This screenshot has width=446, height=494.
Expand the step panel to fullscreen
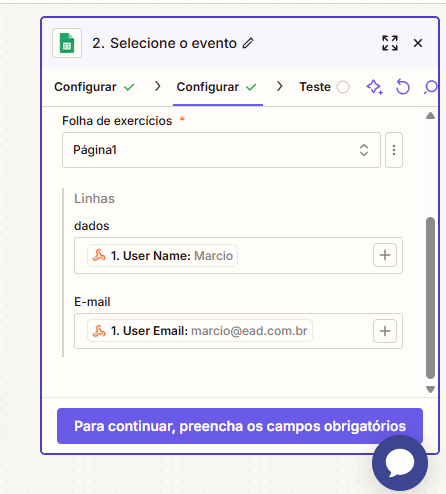tap(390, 43)
